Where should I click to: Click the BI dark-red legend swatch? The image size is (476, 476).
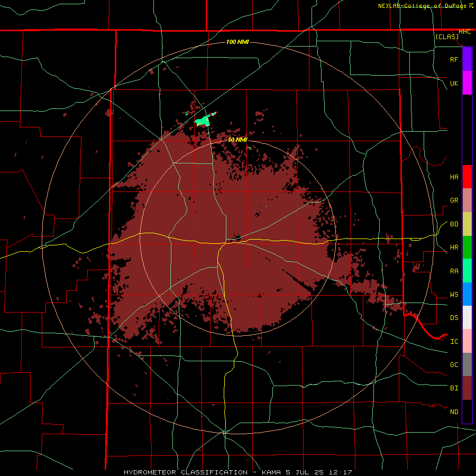467,388
